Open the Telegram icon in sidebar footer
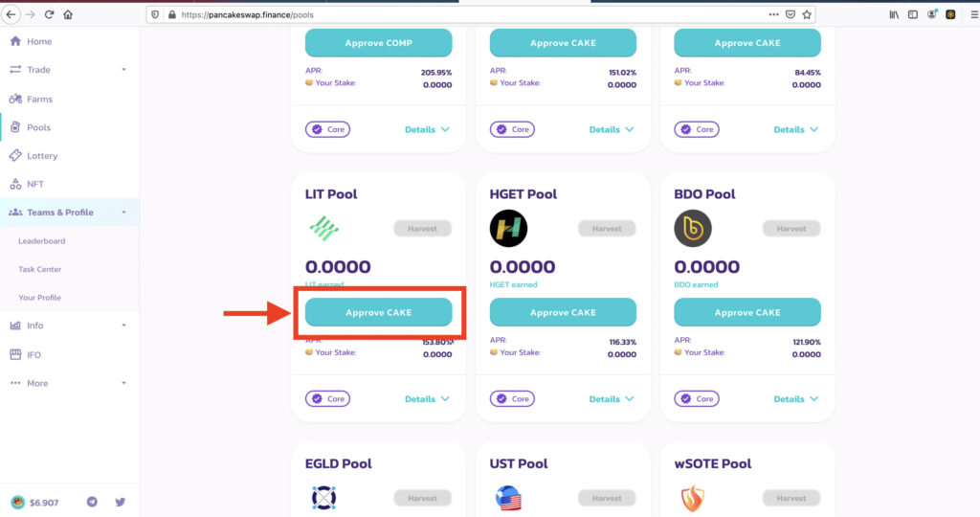Screen dimensions: 980x517 [92, 502]
